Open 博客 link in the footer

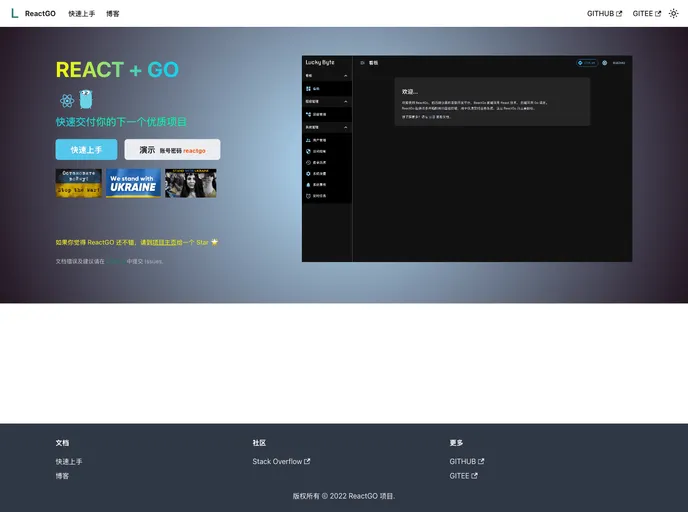[x=62, y=476]
